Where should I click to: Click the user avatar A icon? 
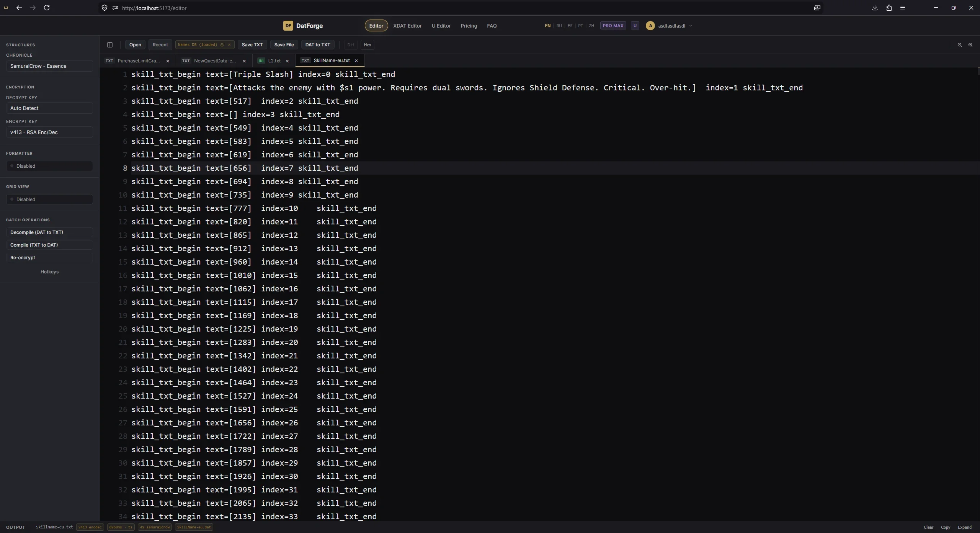(x=650, y=26)
